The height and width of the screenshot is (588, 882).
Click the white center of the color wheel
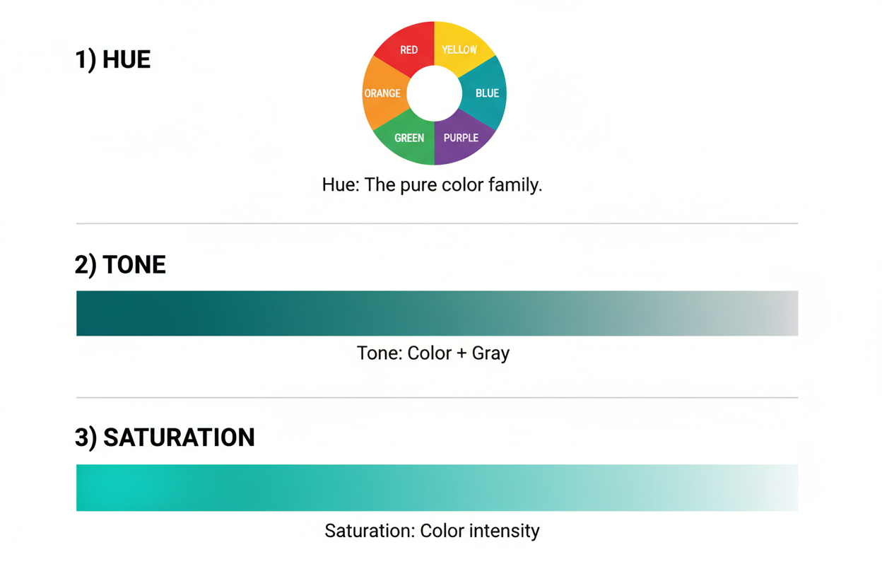click(x=434, y=93)
